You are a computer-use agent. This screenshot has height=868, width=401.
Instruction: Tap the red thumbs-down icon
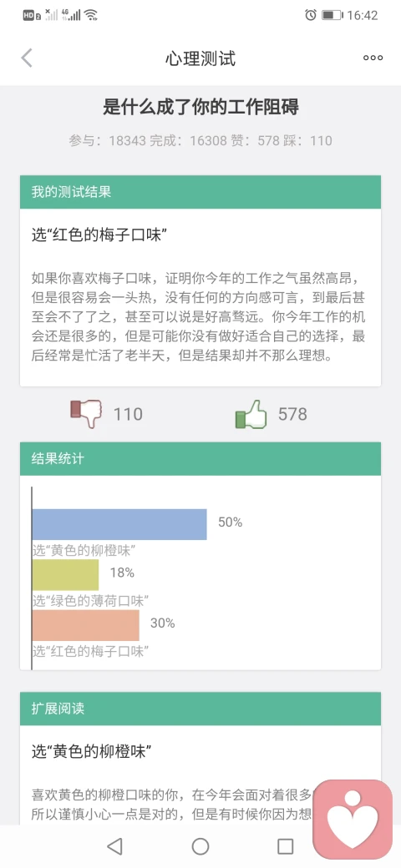(87, 413)
